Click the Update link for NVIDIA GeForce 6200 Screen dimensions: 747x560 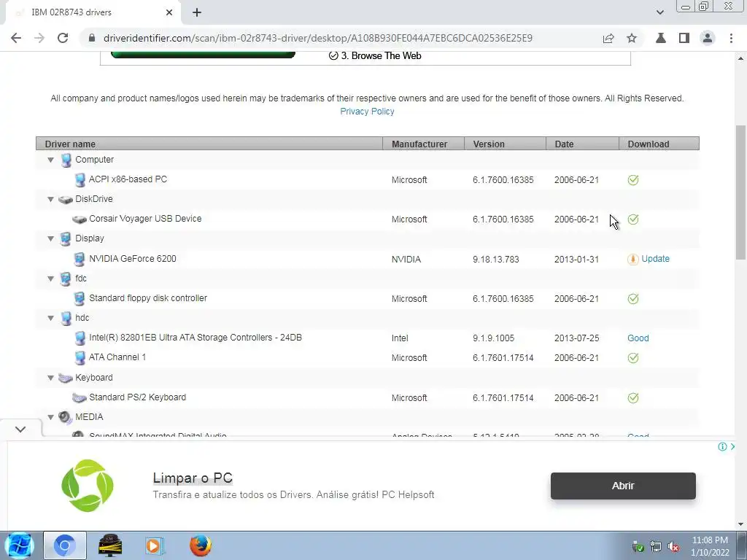655,259
